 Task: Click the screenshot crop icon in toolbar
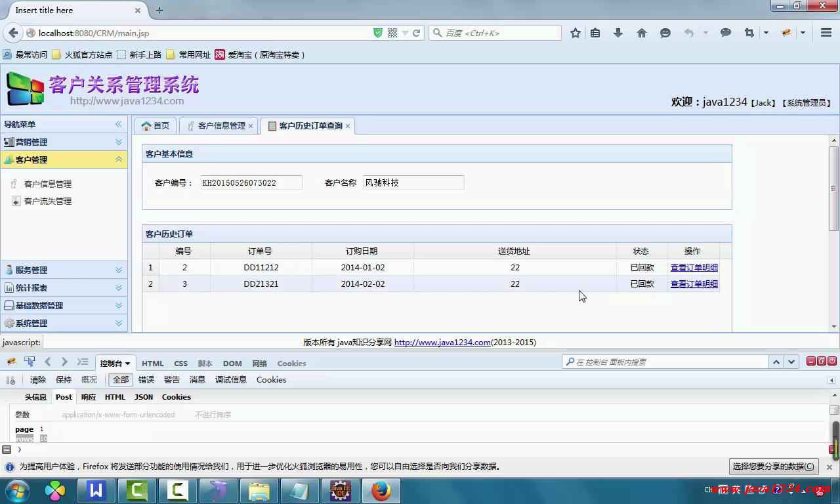click(x=749, y=33)
